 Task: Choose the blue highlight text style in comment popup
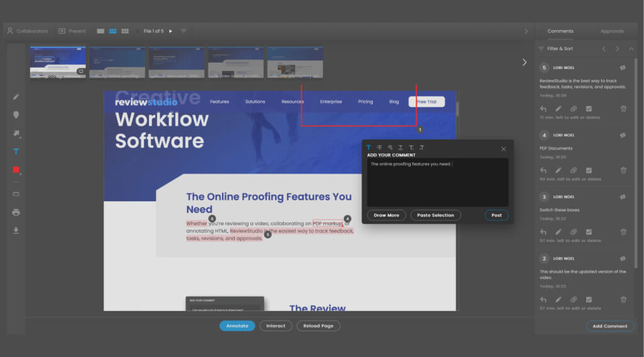(369, 147)
